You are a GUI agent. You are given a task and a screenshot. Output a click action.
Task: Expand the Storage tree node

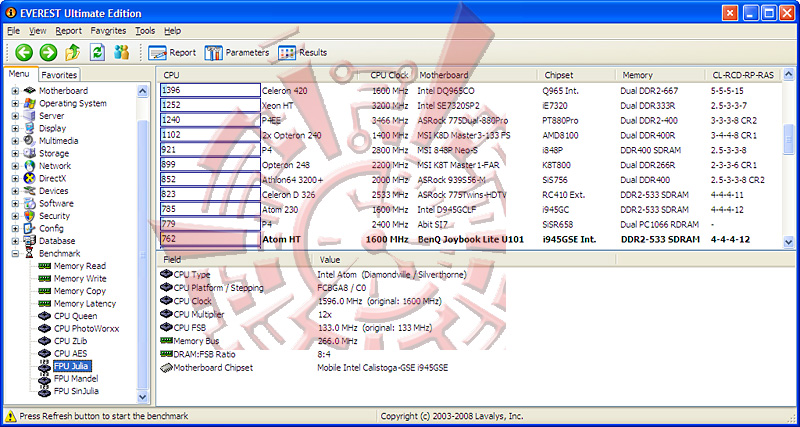point(15,154)
